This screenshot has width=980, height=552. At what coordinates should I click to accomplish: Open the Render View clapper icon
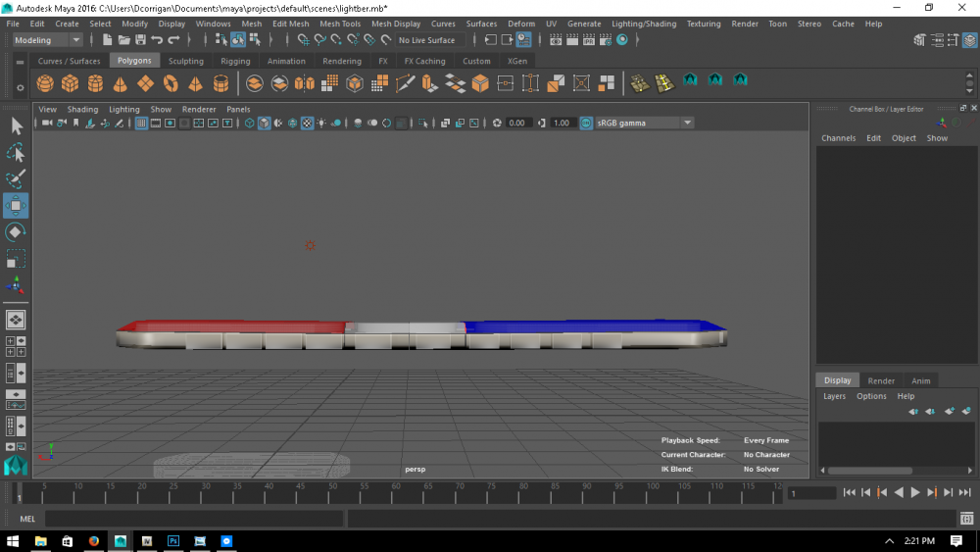(x=556, y=40)
